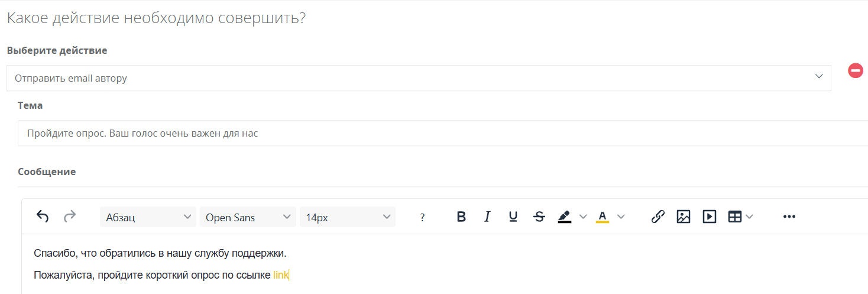The image size is (868, 294).
Task: Toggle underline formatting
Action: click(x=513, y=217)
